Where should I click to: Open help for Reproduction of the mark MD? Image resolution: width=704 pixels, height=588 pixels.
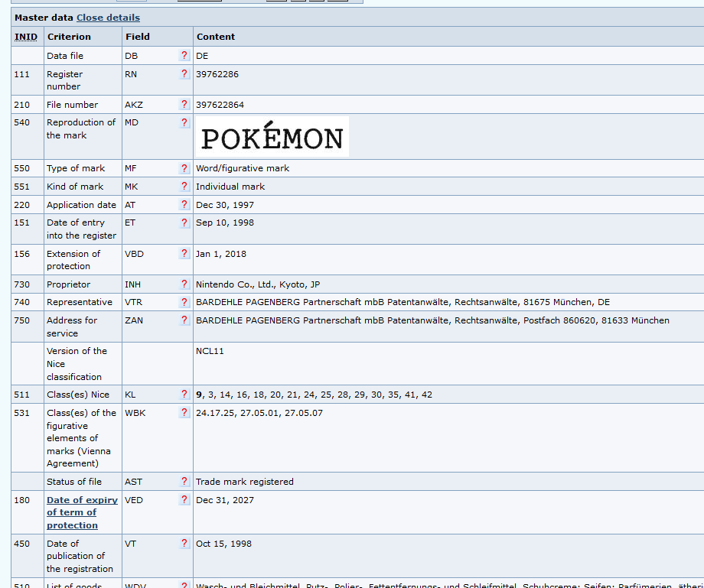tap(184, 122)
